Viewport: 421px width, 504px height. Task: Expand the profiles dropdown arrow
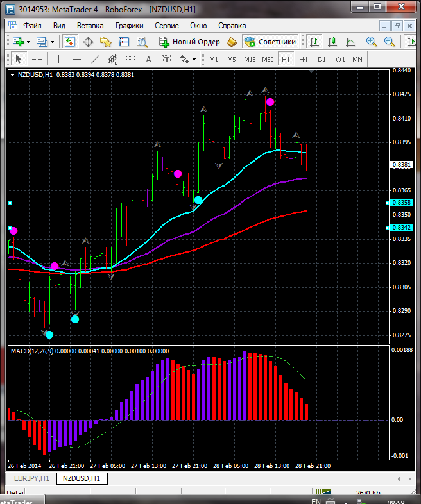pyautogui.click(x=53, y=42)
